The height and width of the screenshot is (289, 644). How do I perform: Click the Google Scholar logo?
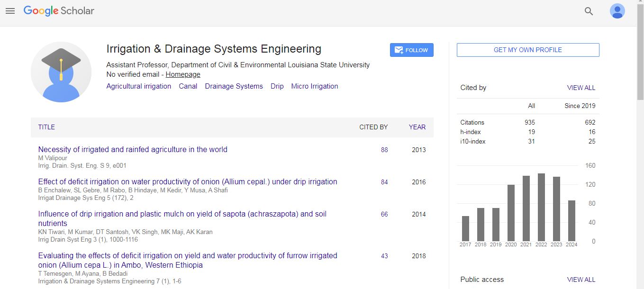[x=59, y=11]
